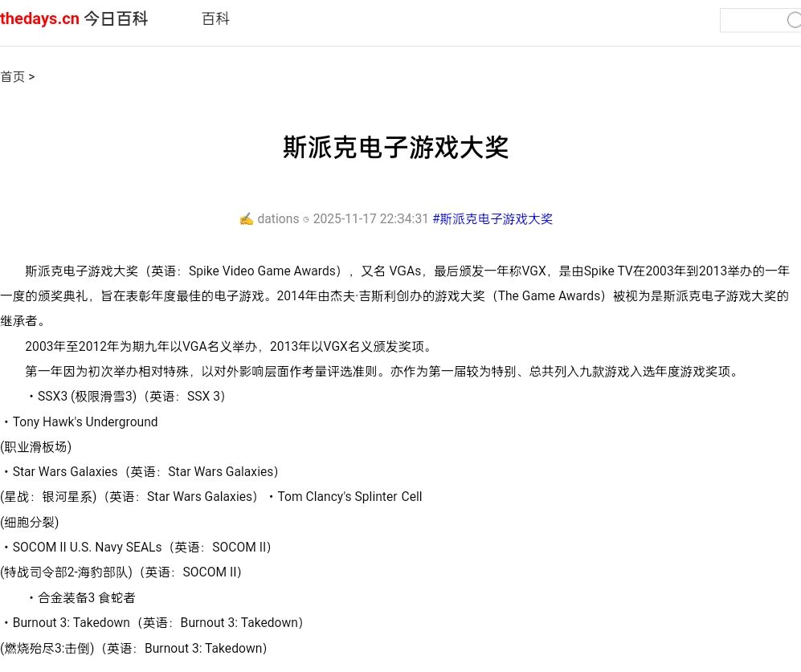Click the (细胞分裂) line
The width and height of the screenshot is (801, 672).
point(30,522)
